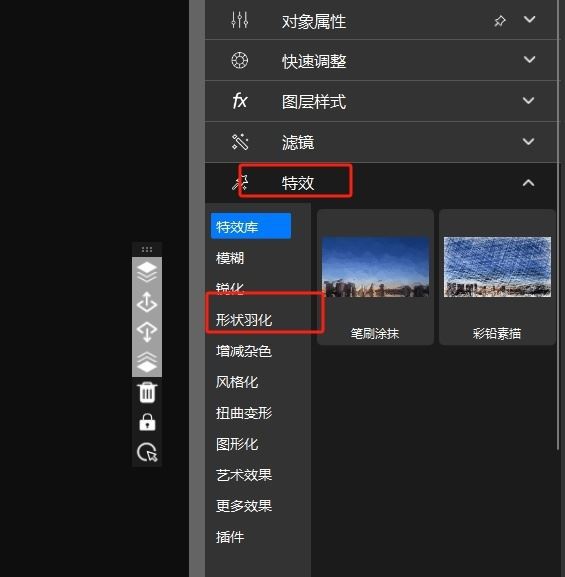Select the 模糊 effect category
The image size is (565, 577).
(230, 258)
